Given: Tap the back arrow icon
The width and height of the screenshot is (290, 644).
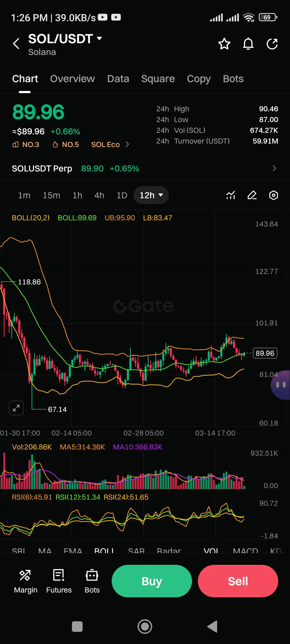Looking at the screenshot, I should coord(16,43).
